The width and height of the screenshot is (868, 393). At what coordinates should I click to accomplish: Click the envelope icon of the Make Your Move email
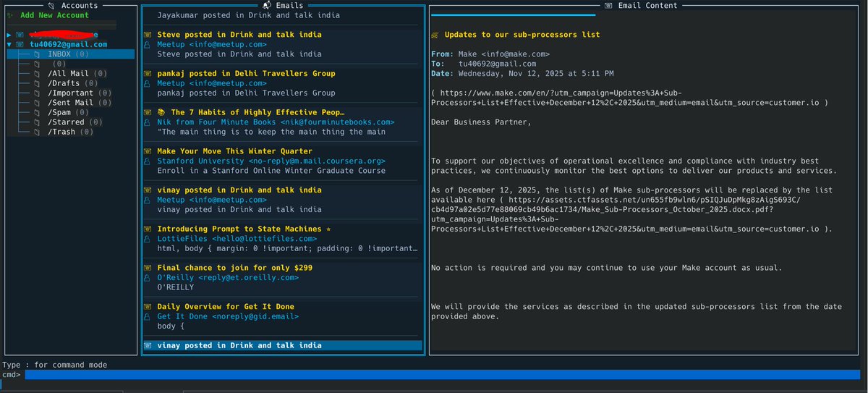[148, 151]
